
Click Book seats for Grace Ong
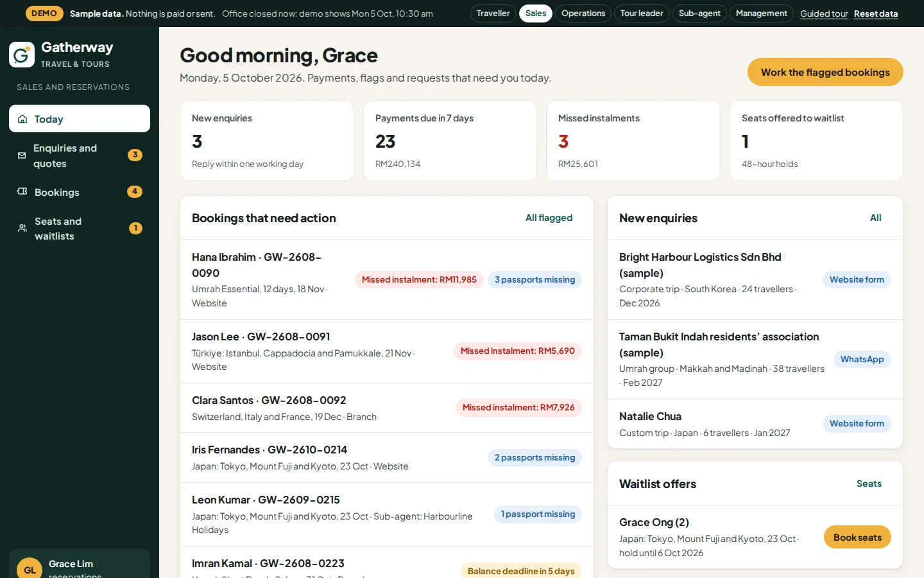point(857,538)
